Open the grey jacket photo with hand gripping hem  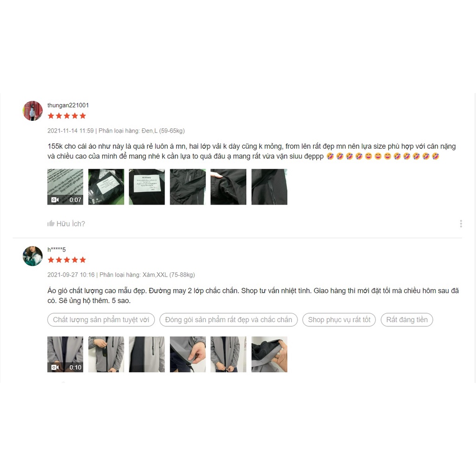click(188, 354)
